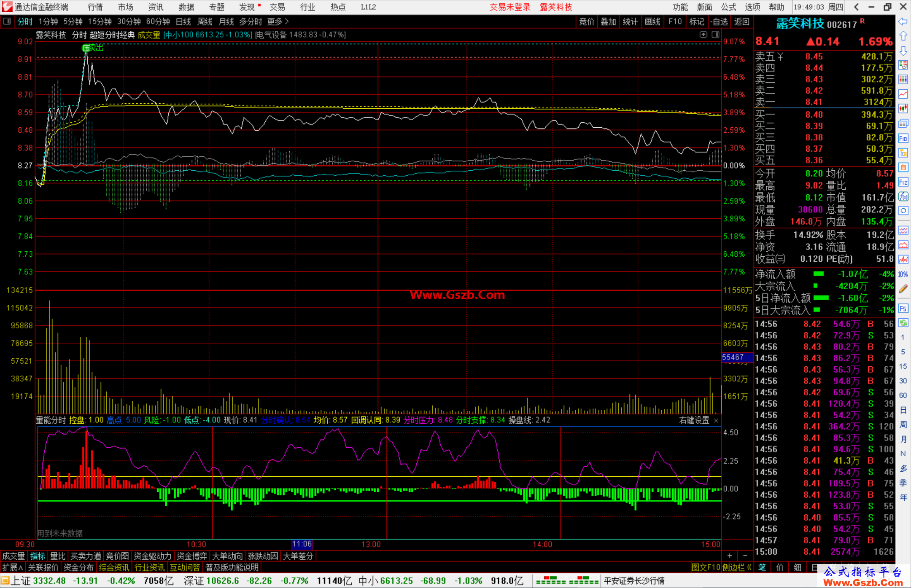Image resolution: width=911 pixels, height=588 pixels.
Task: Click the up-arrow icon in right sidebar
Action: pos(903,36)
